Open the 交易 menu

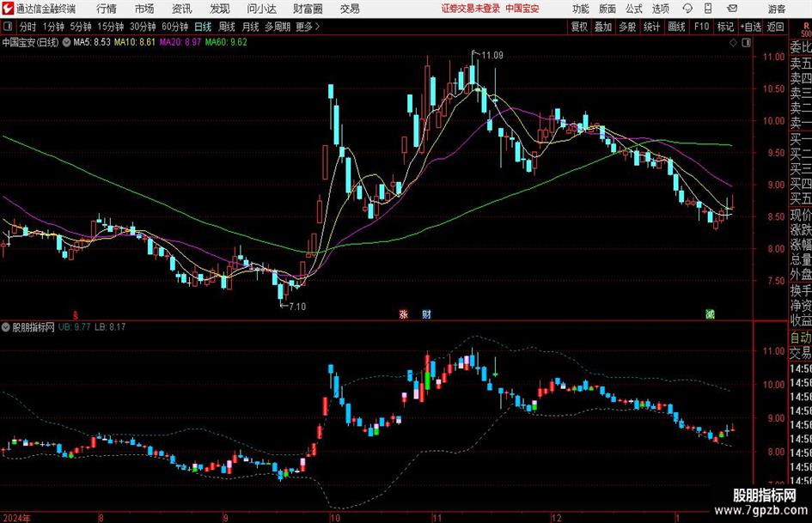pyautogui.click(x=350, y=9)
